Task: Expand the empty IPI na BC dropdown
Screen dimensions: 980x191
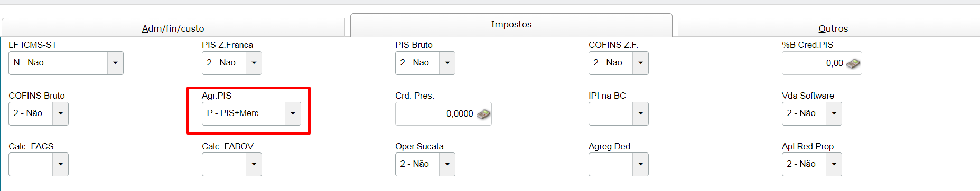Action: tap(640, 113)
